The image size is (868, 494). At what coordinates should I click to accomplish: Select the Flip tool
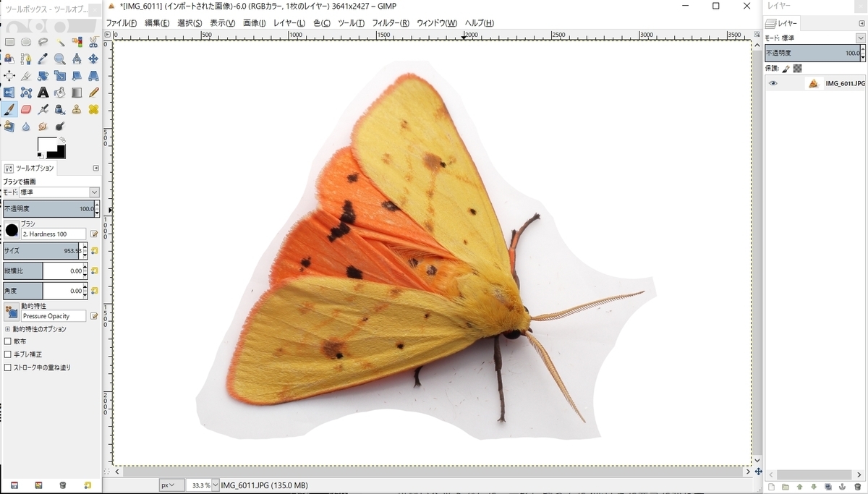pos(9,93)
